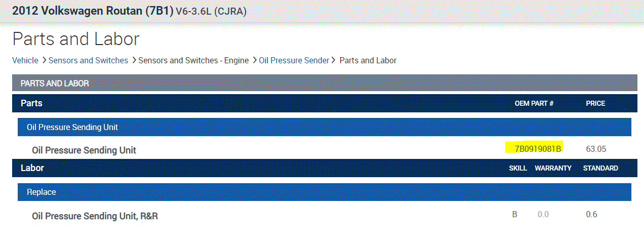Select the highlighted part number 7B0919081B
This screenshot has width=644, height=246.
[538, 149]
